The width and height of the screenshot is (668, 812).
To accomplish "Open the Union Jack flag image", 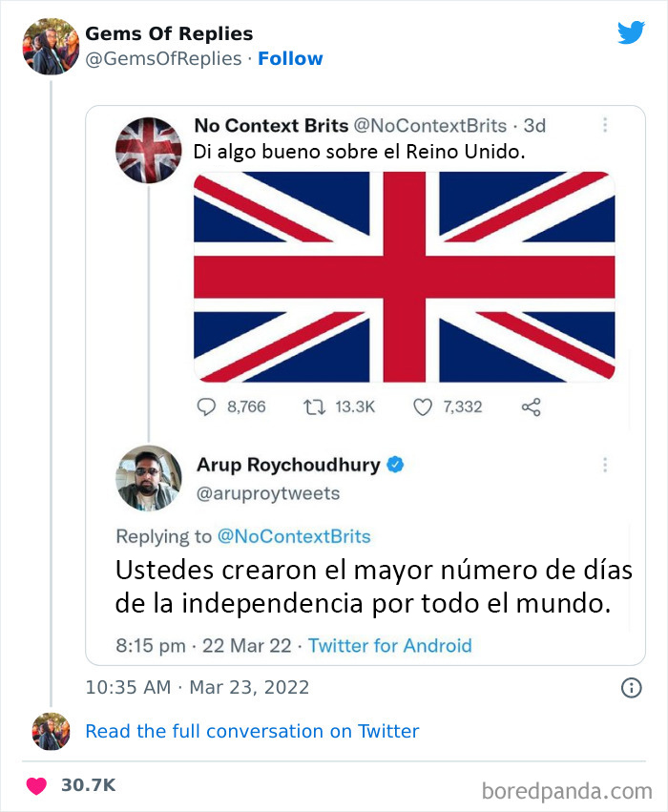I will tap(402, 274).
